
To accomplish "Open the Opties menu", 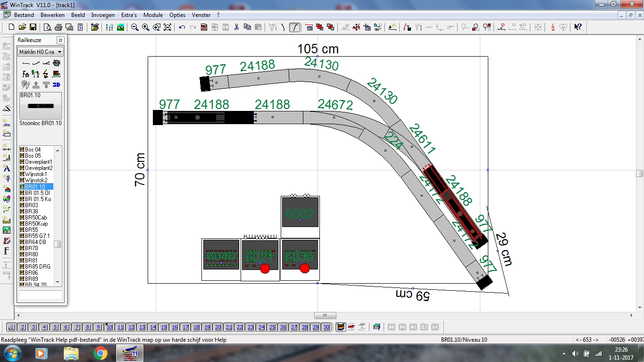I will (x=177, y=15).
